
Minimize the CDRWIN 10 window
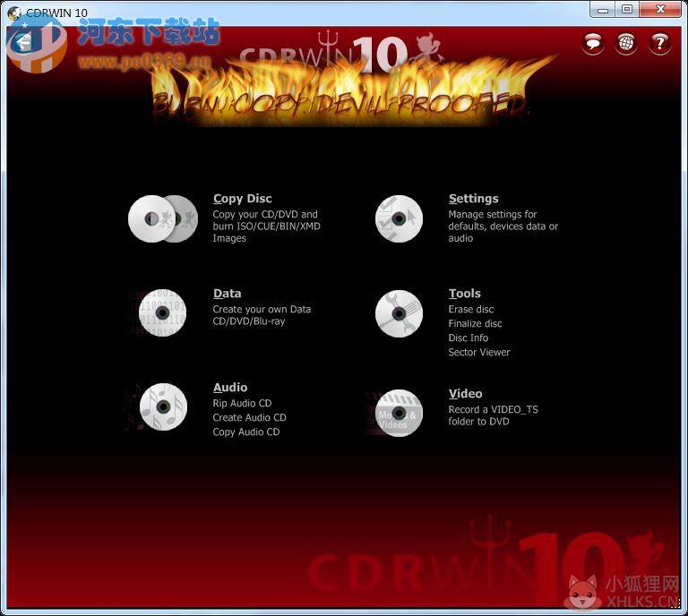pyautogui.click(x=604, y=9)
